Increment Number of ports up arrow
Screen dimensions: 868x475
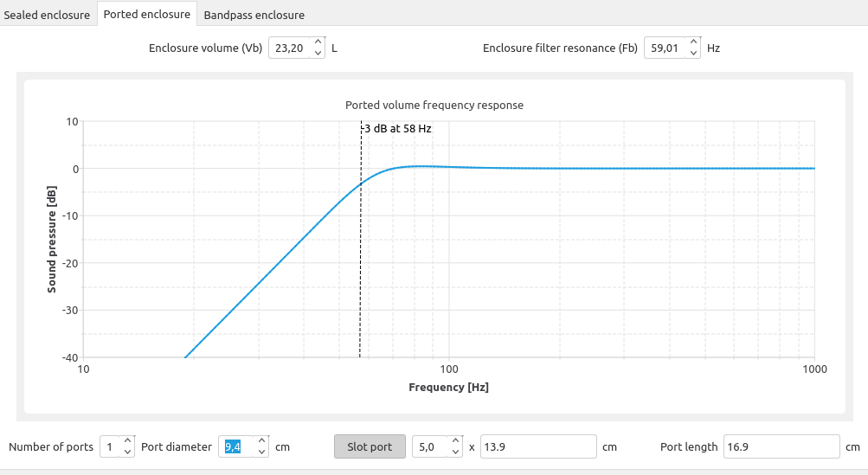pyautogui.click(x=127, y=441)
